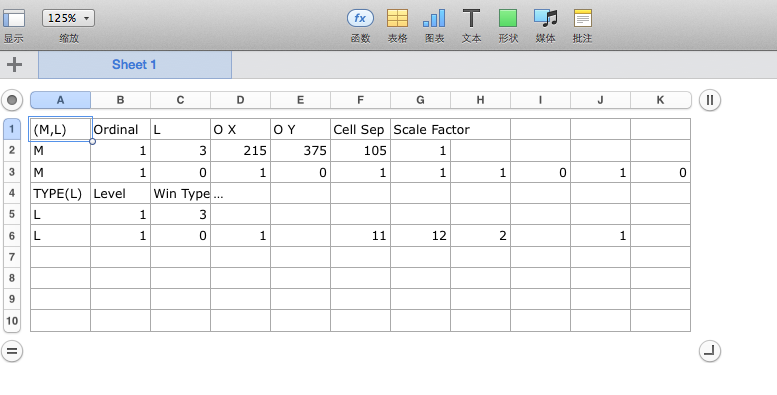777x395 pixels.
Task: Click the table select-all circle handle
Action: coord(12,101)
